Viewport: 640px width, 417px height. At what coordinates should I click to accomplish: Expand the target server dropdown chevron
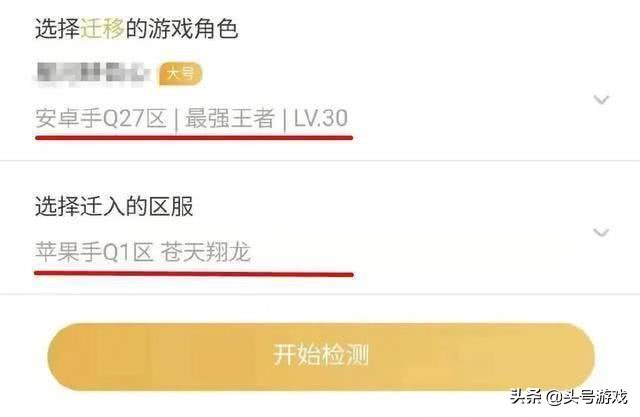(x=601, y=232)
